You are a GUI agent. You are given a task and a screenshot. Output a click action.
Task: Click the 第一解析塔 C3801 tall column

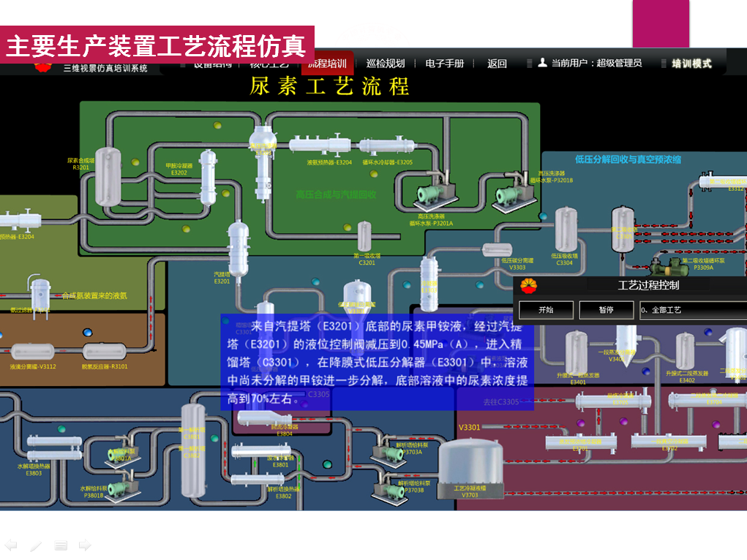193,450
